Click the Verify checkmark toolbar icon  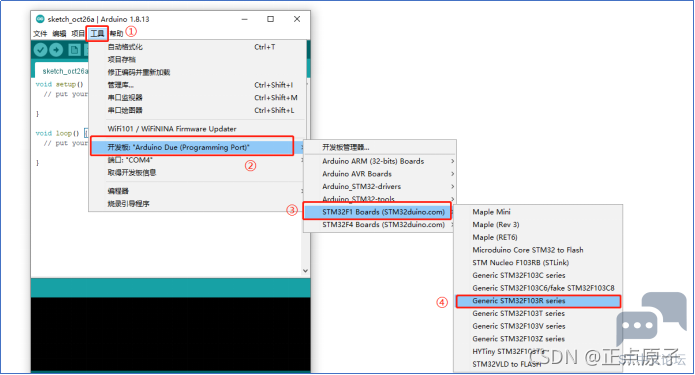click(x=40, y=50)
